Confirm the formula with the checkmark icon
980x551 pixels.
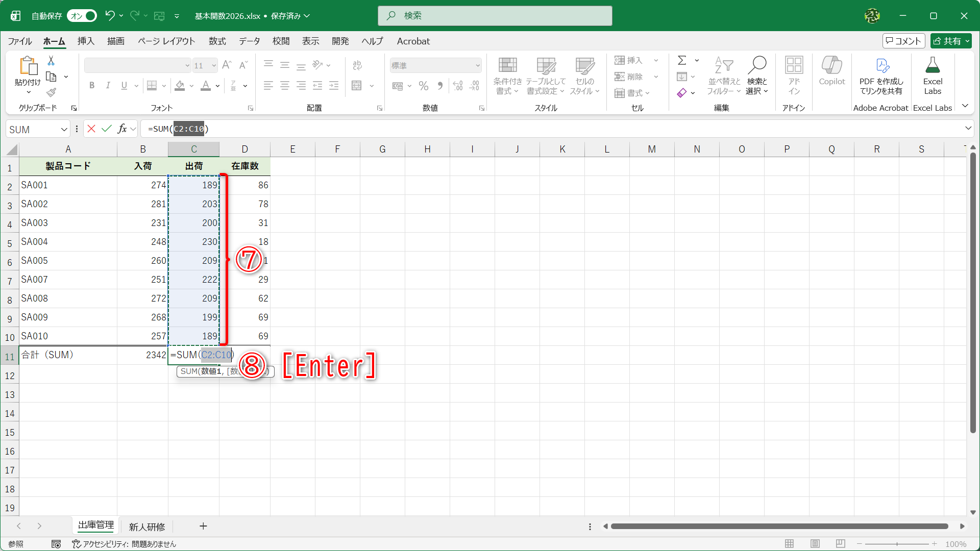click(107, 129)
